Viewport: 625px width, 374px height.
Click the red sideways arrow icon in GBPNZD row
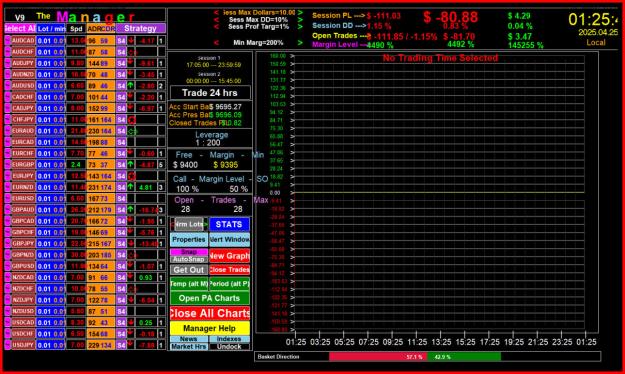click(132, 254)
